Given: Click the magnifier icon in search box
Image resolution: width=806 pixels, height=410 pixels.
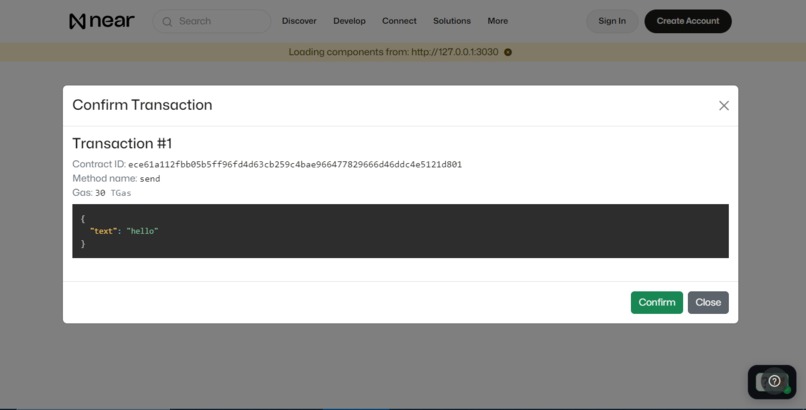Looking at the screenshot, I should 167,22.
